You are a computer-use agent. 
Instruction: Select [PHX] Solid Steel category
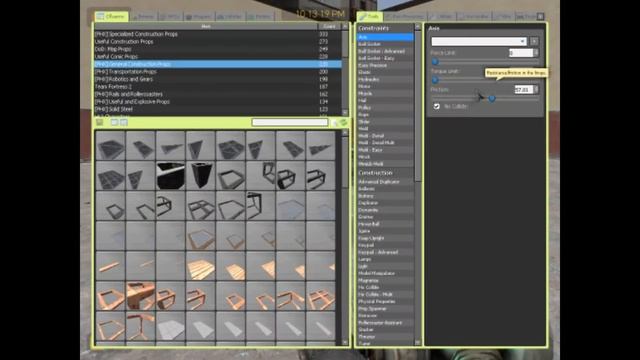(218, 109)
